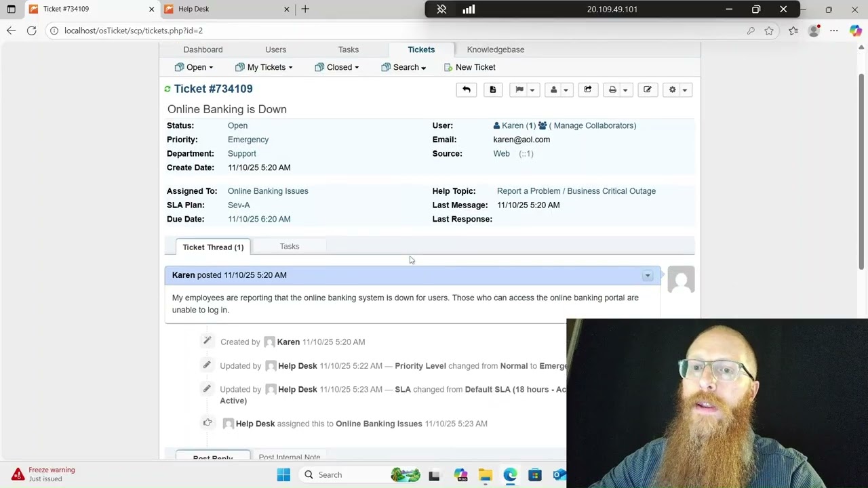Screen dimensions: 868x488
Task: Click the Sev-A SLA plan link
Action: pyautogui.click(x=239, y=205)
